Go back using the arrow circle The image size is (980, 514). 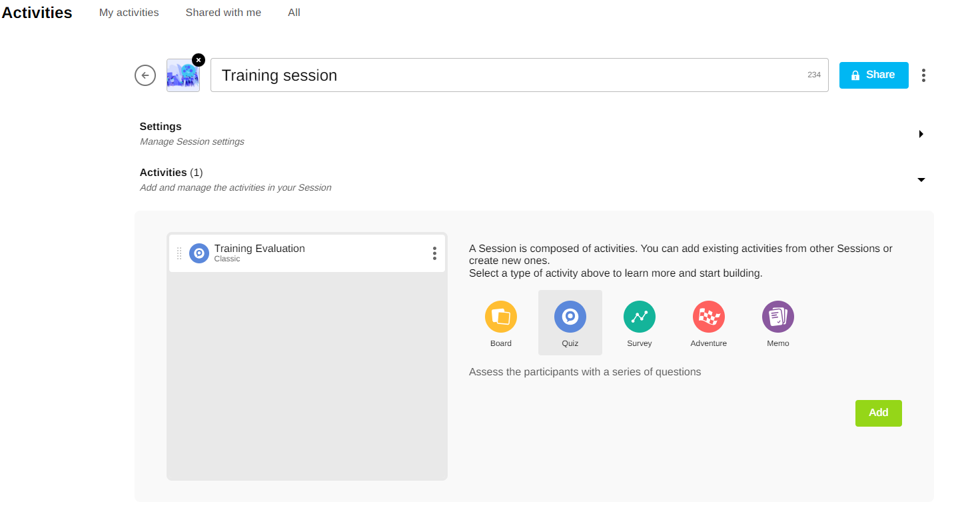145,75
